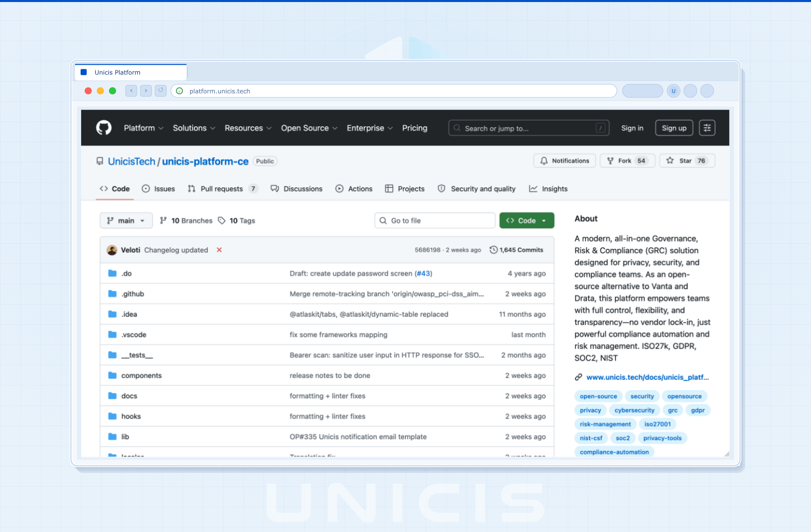This screenshot has height=532, width=811.
Task: Switch to the Pull requests tab
Action: 223,188
